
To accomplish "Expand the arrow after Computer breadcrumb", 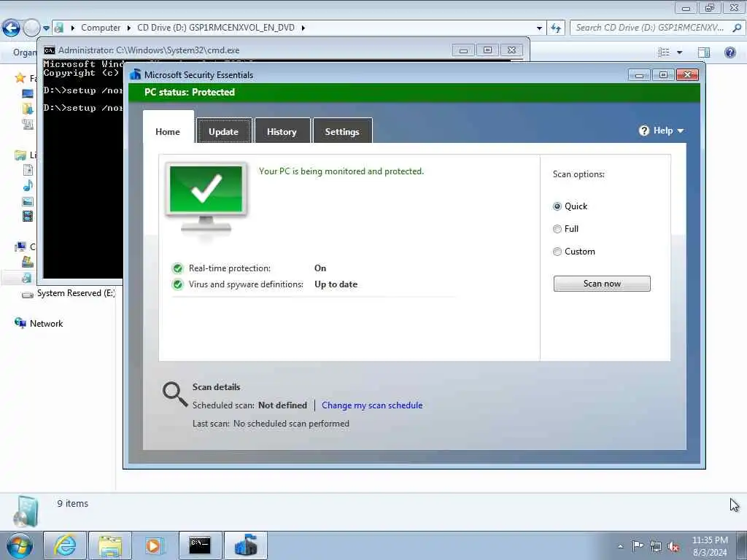I will (128, 28).
